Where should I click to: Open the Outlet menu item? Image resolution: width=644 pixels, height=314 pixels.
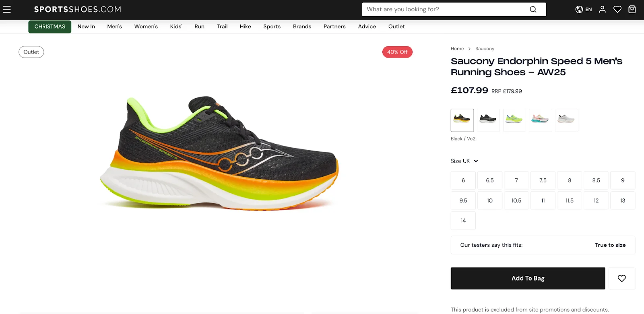[x=396, y=27]
